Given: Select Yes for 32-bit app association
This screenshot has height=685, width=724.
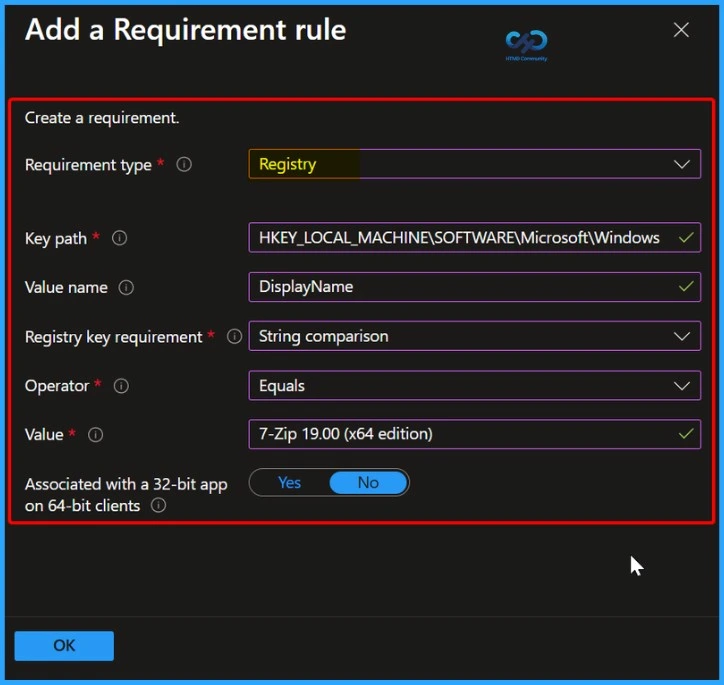Looking at the screenshot, I should coord(290,483).
